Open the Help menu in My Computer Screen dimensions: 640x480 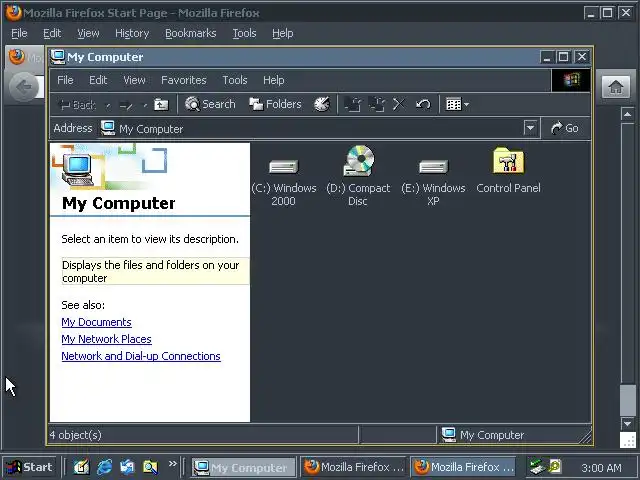(273, 80)
